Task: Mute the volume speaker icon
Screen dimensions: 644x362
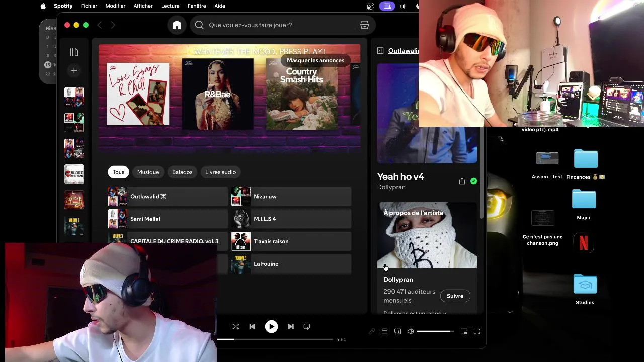Action: [x=411, y=332]
